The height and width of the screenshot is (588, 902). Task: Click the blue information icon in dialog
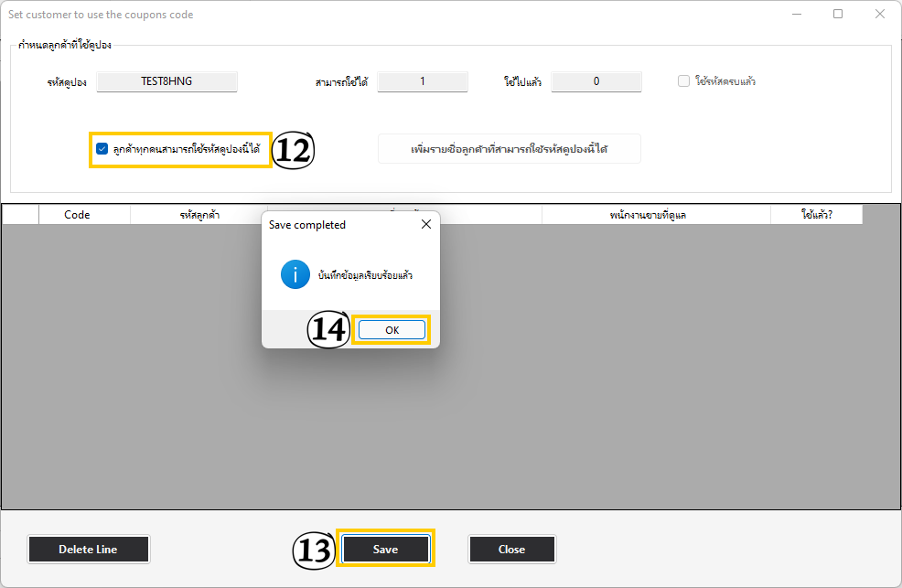[x=295, y=274]
